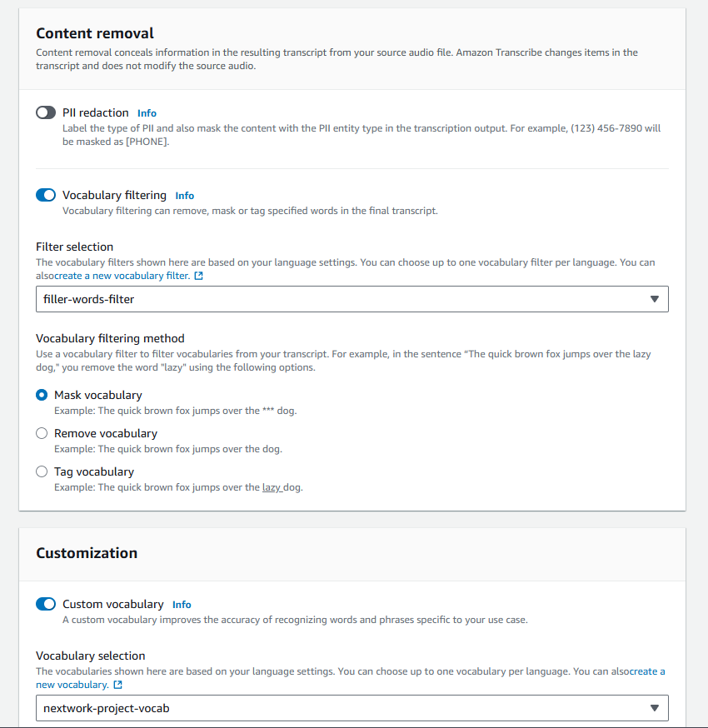
Task: Click the dropdown arrow icon in filler-words-filter box
Action: (655, 299)
